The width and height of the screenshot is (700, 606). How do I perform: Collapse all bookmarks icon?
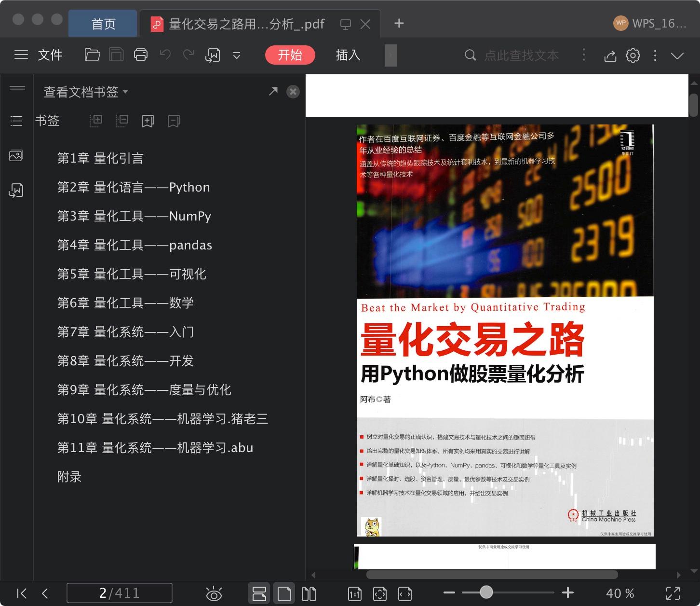122,121
